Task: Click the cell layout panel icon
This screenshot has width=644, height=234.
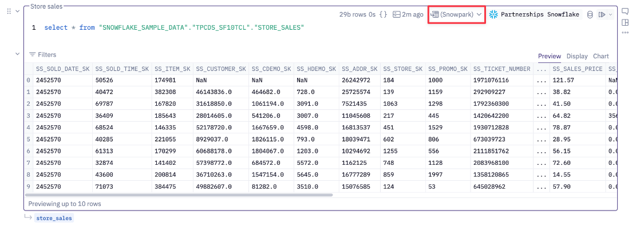Action: pos(625,22)
